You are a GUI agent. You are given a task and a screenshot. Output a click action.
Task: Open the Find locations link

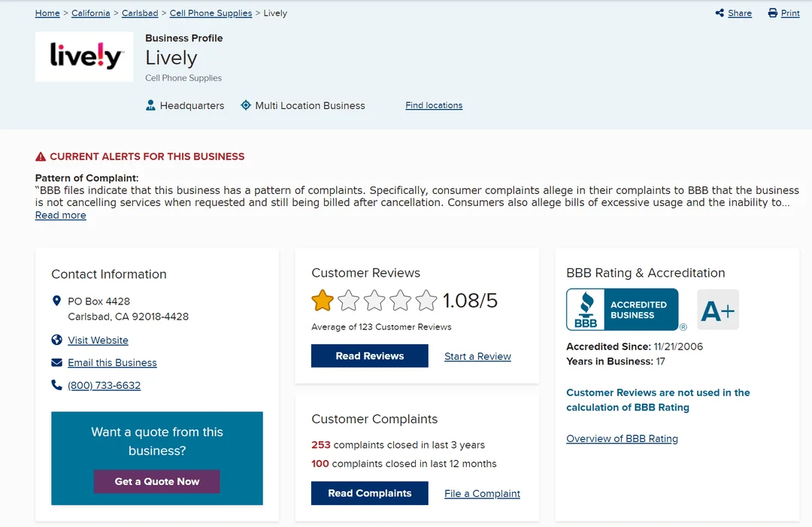click(434, 105)
